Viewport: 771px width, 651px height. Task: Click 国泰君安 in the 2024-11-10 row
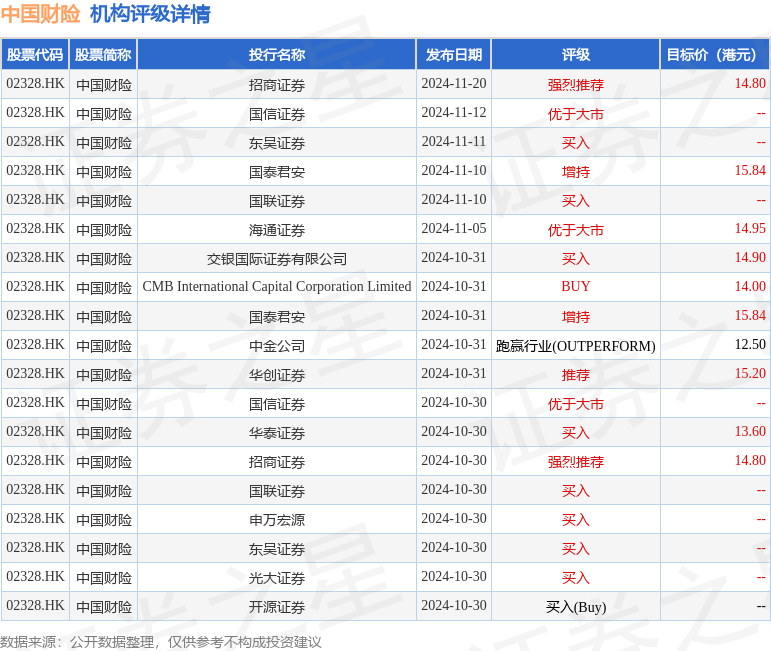click(277, 172)
